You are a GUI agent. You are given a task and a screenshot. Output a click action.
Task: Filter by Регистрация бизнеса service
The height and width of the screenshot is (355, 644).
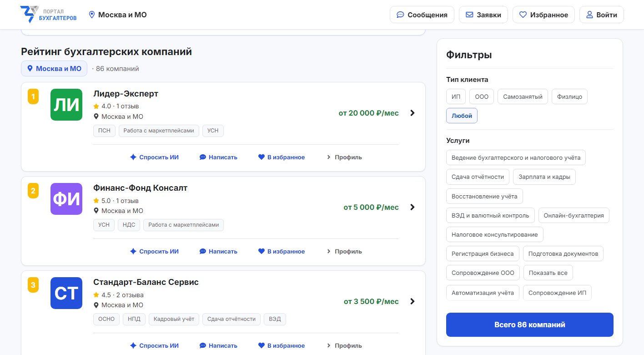pyautogui.click(x=483, y=254)
